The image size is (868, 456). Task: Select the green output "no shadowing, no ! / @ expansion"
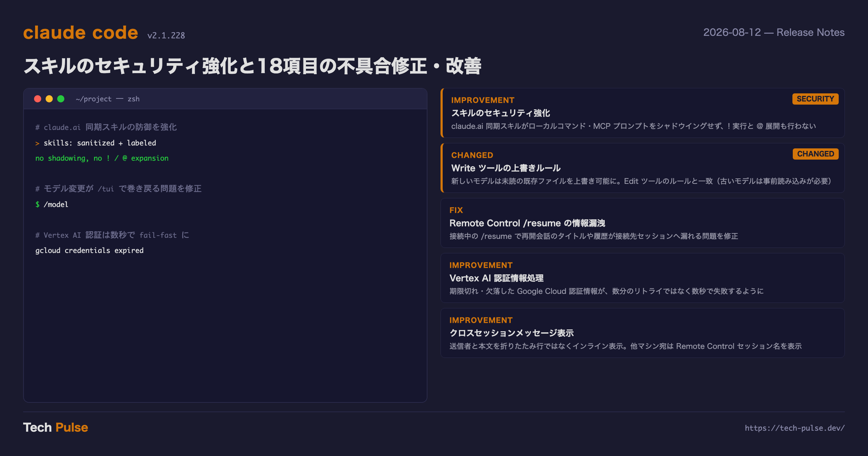tap(102, 158)
